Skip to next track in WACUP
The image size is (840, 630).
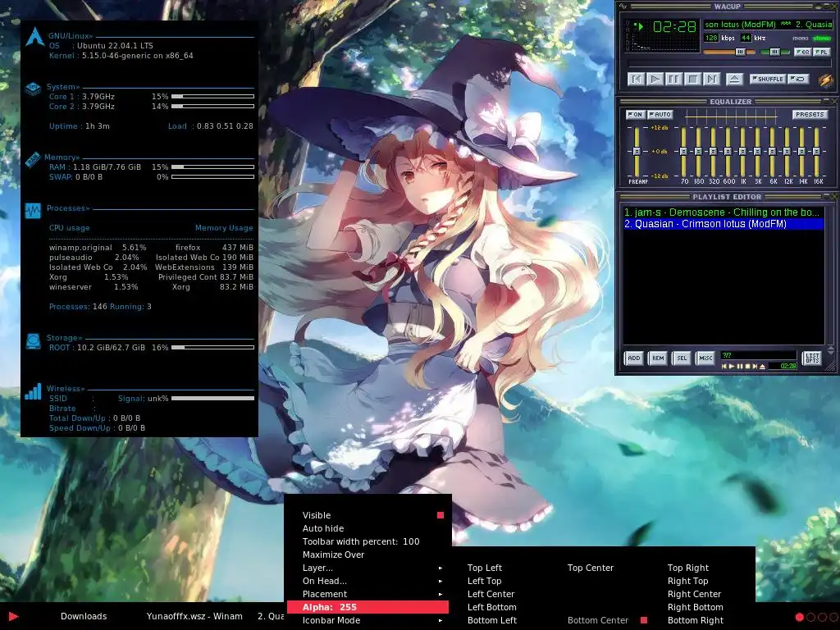(711, 80)
